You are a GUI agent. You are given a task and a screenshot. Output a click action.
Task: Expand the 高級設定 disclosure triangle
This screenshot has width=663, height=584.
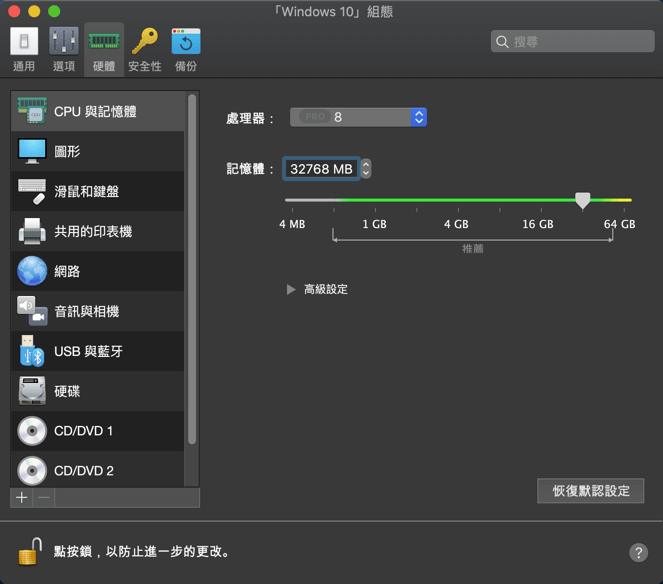(x=291, y=290)
